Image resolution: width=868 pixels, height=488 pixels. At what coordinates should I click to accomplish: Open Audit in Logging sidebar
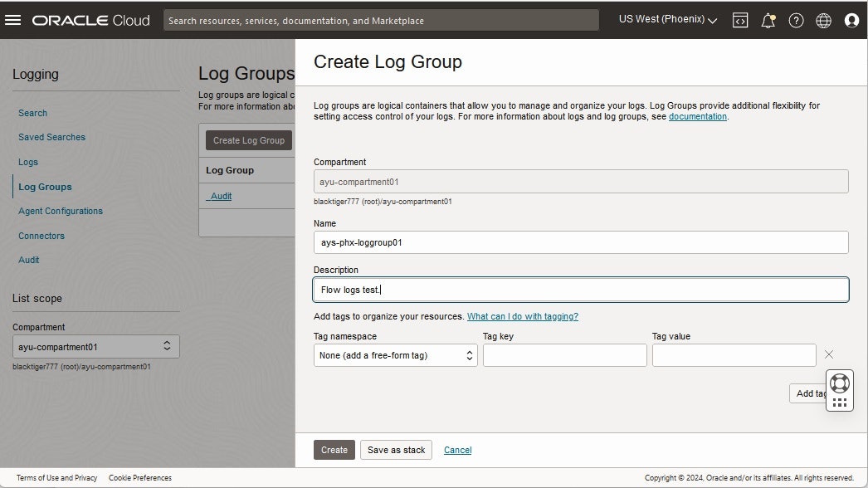tap(29, 260)
